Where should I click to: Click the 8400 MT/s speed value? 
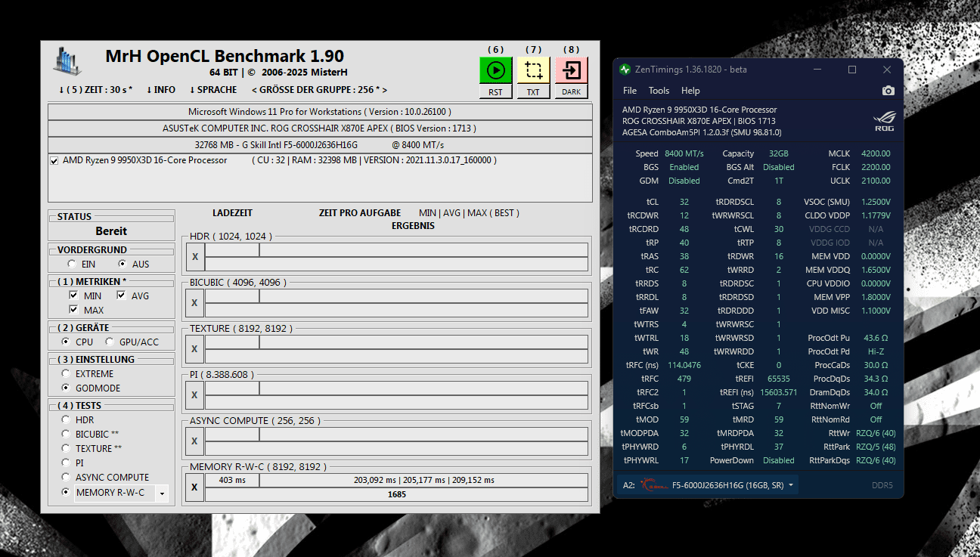684,153
